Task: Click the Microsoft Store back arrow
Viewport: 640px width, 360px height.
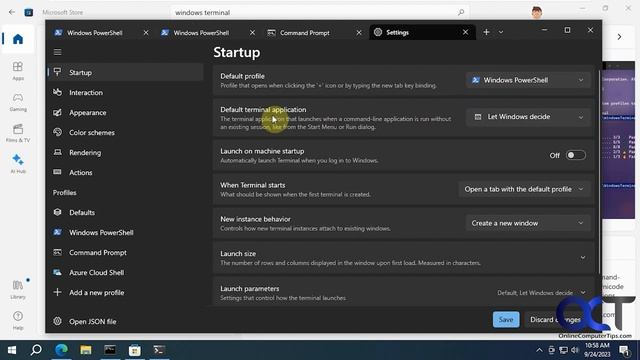Action: [x=12, y=12]
